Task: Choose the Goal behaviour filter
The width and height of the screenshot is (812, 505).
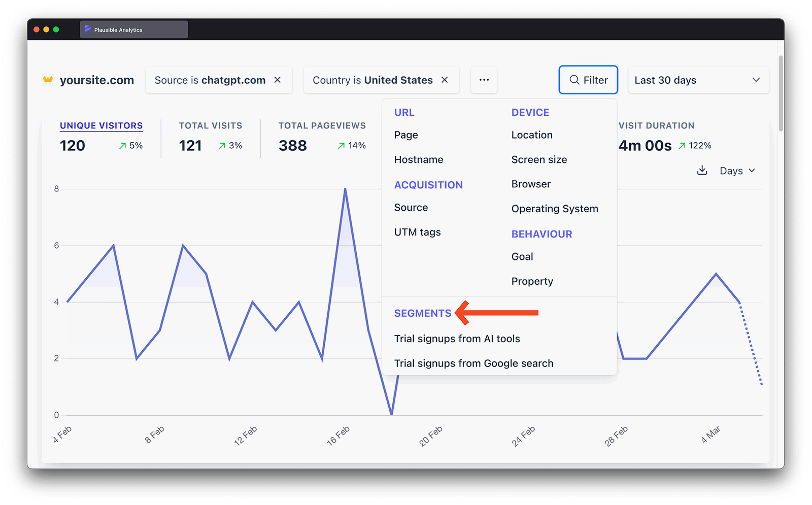Action: 522,257
